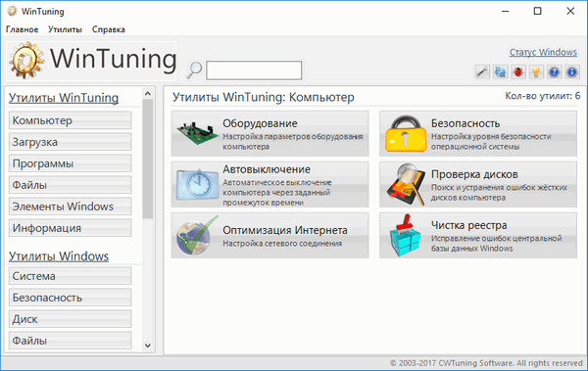Open Система under Утилиты Windows
The width and height of the screenshot is (588, 371).
click(x=71, y=276)
